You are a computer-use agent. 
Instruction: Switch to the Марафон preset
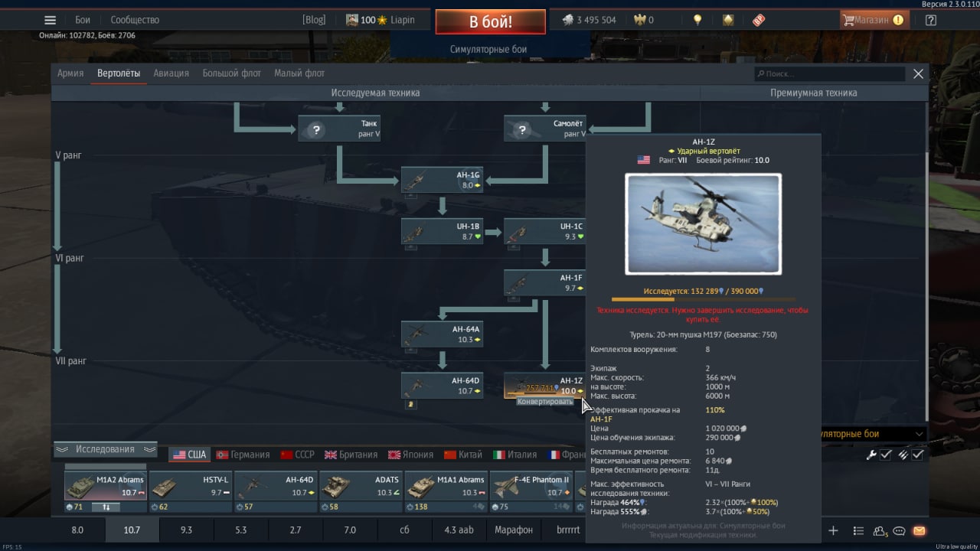tap(514, 530)
